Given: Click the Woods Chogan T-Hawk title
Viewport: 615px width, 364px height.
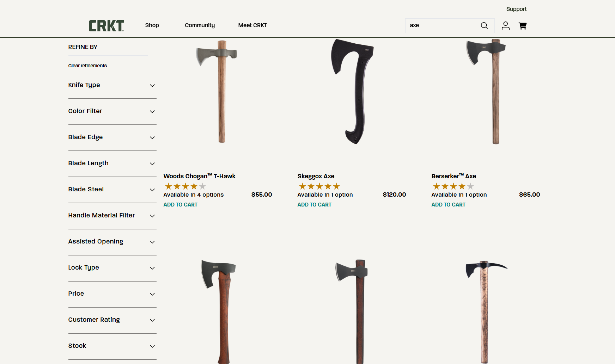Looking at the screenshot, I should click(x=199, y=176).
